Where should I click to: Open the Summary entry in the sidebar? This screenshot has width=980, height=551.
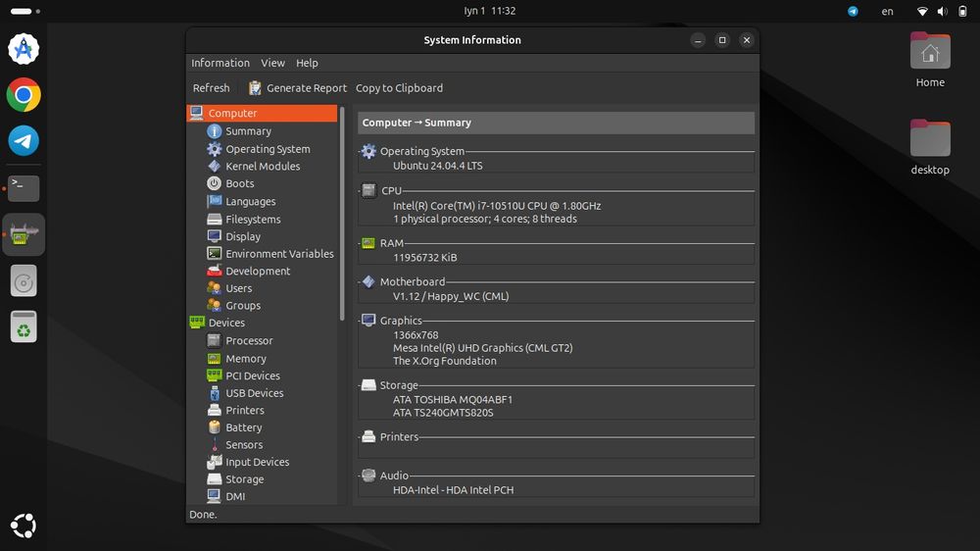tap(248, 130)
